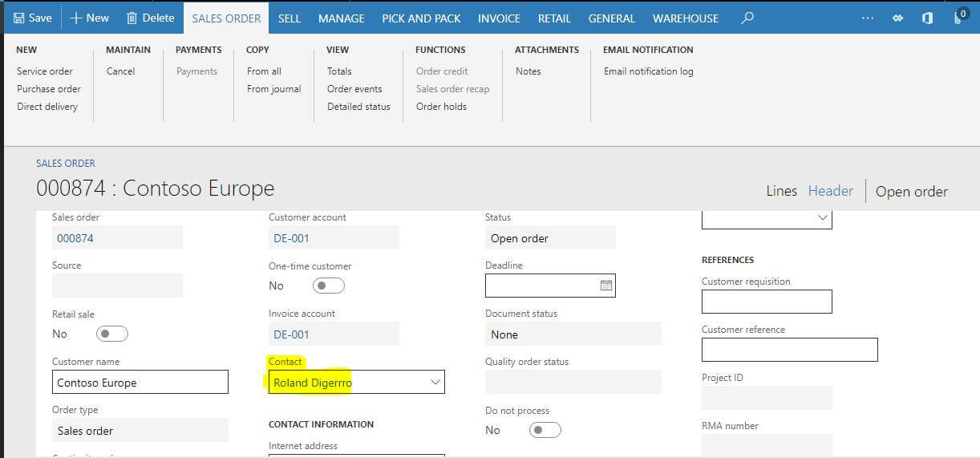This screenshot has height=458, width=980.
Task: Click the Customer reference input field
Action: [790, 350]
